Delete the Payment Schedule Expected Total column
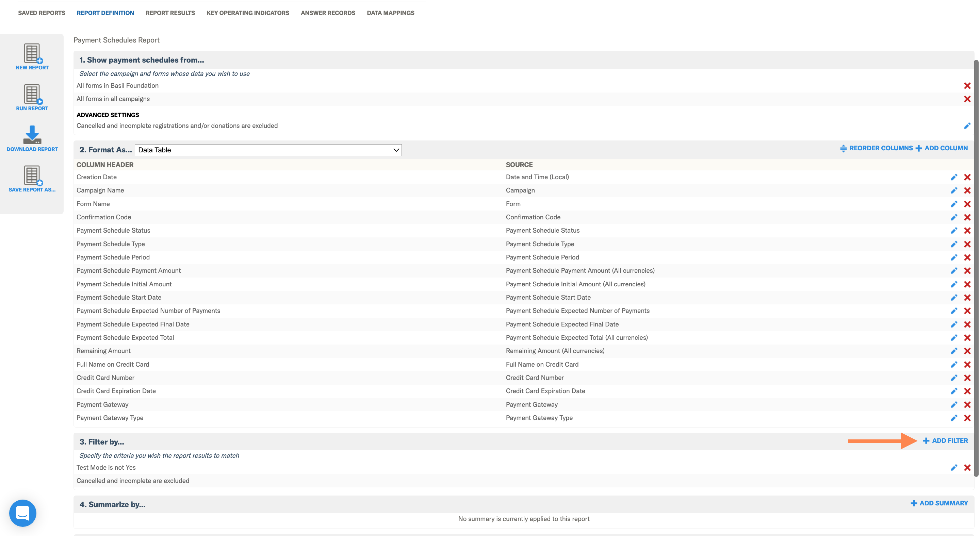Image resolution: width=980 pixels, height=536 pixels. [x=967, y=338]
